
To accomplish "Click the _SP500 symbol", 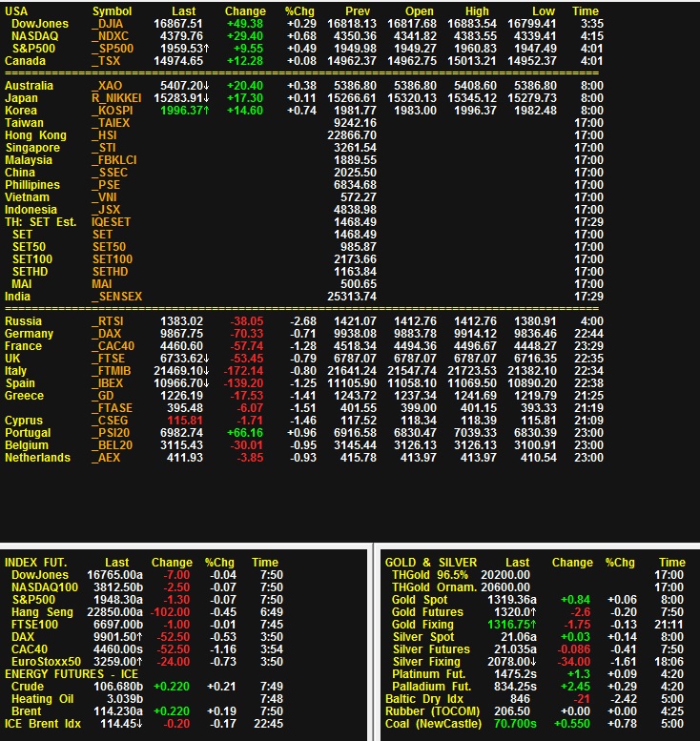I will tap(113, 49).
